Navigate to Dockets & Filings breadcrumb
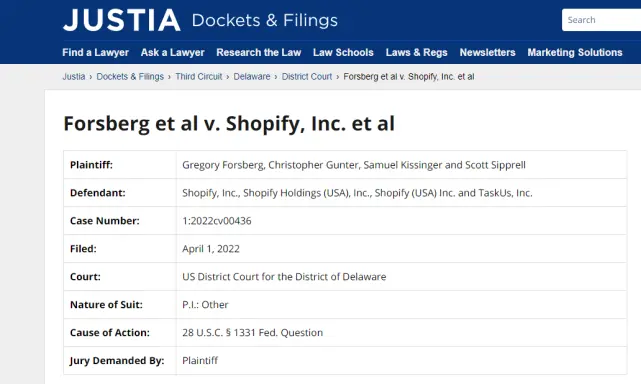 [130, 76]
